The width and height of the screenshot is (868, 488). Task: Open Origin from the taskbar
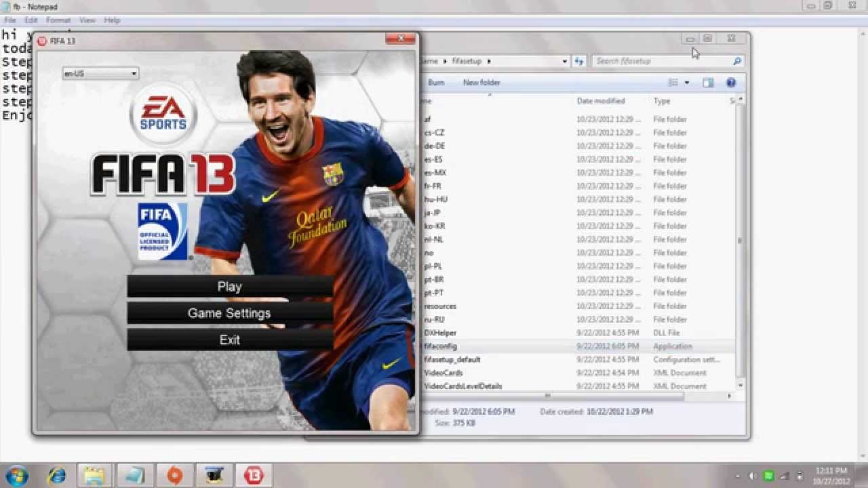coord(174,474)
